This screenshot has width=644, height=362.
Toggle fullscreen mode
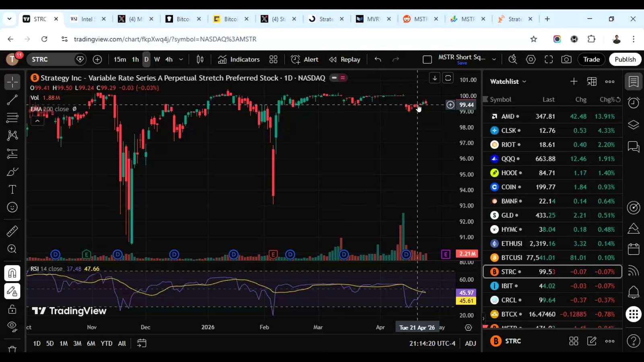pos(549,60)
